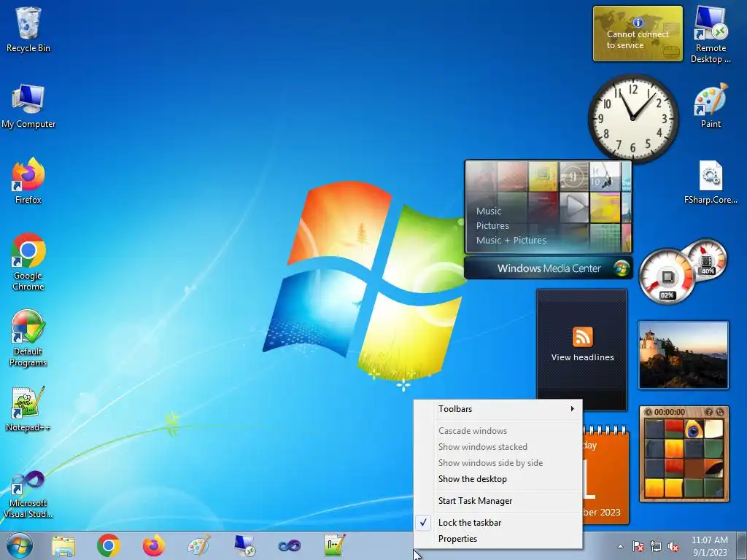Click the peacock eye puzzle tile
Viewport: 747px width, 560px height.
tap(694, 429)
